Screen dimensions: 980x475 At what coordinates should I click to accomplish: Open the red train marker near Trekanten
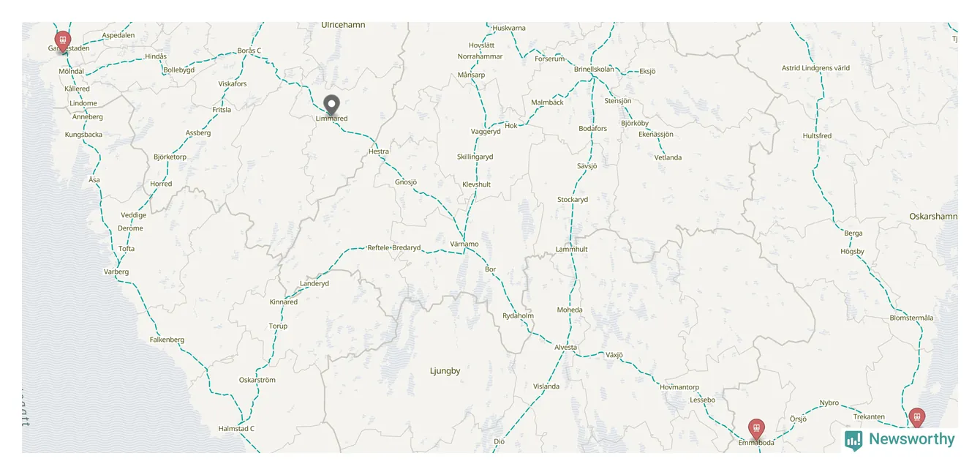click(917, 417)
